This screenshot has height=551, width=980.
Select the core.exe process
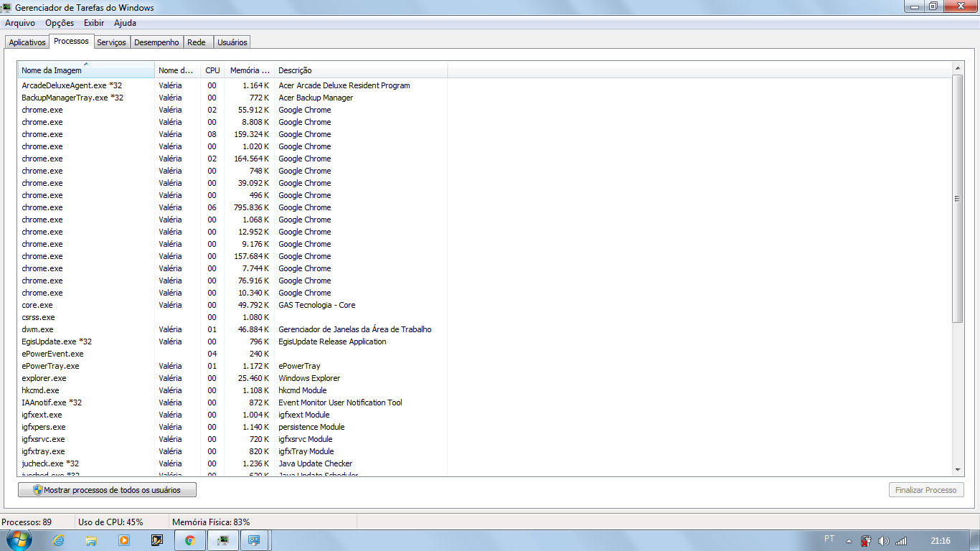pos(233,305)
